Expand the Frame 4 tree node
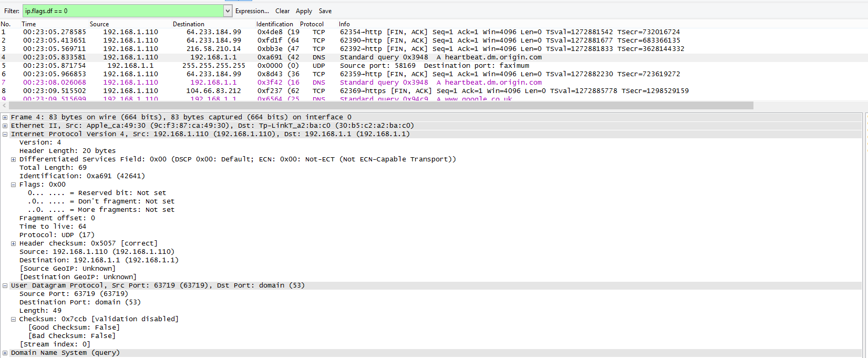The image size is (868, 358). pyautogui.click(x=5, y=117)
